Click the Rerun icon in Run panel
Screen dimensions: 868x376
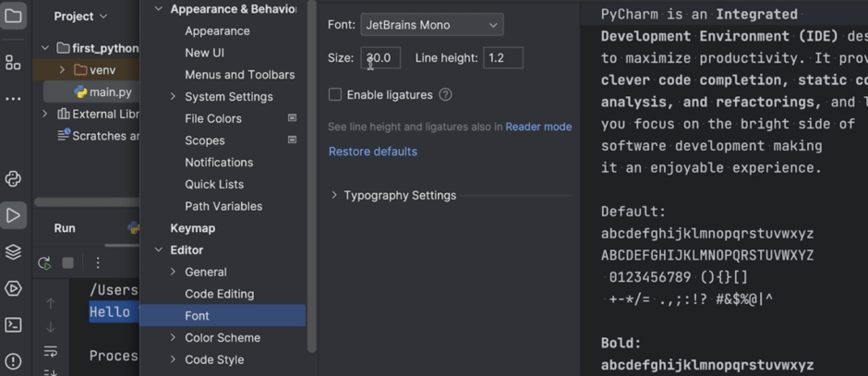click(x=44, y=263)
